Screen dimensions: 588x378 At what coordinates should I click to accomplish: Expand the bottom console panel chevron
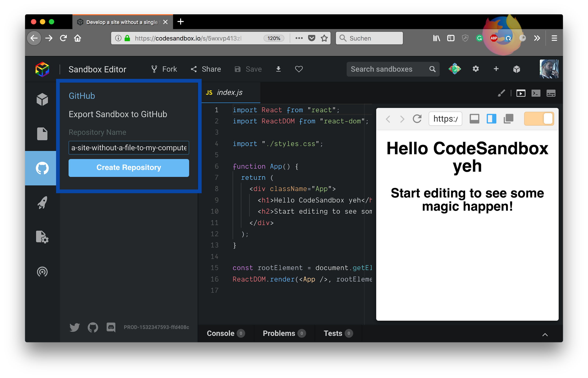tap(545, 335)
